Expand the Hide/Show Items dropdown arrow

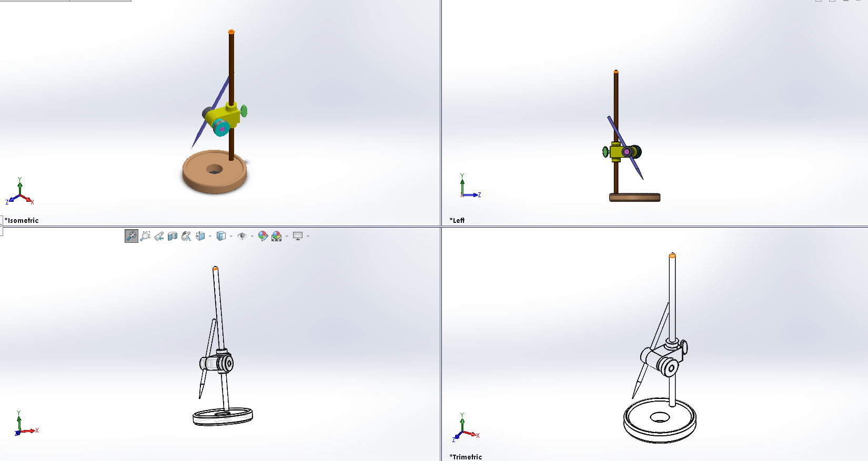click(x=252, y=237)
